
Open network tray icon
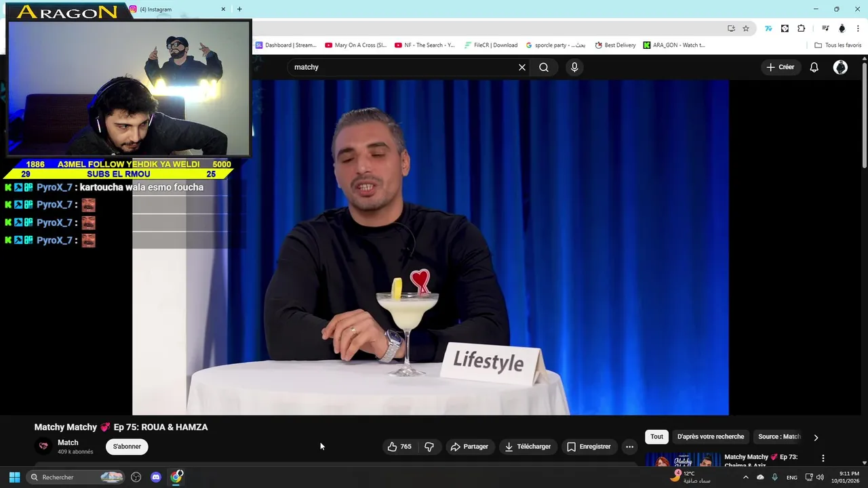tap(809, 477)
